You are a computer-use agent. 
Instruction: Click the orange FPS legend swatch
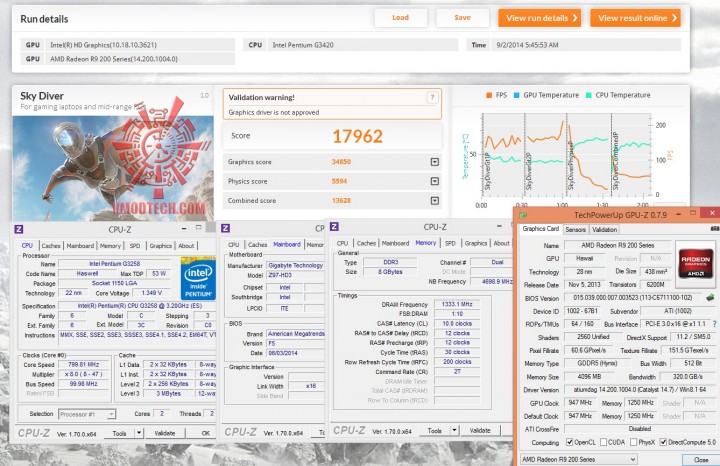489,95
